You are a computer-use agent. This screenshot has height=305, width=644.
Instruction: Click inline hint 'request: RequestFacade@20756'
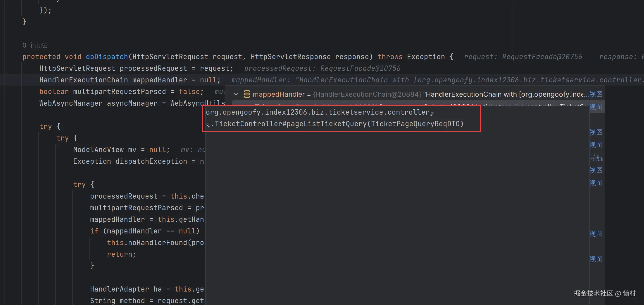coord(523,57)
